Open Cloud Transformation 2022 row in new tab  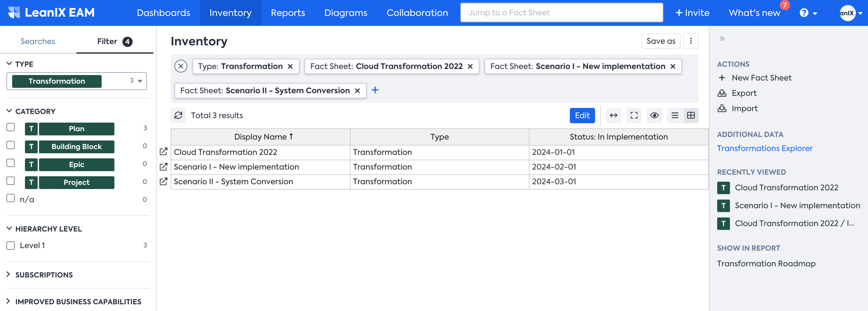coord(163,152)
